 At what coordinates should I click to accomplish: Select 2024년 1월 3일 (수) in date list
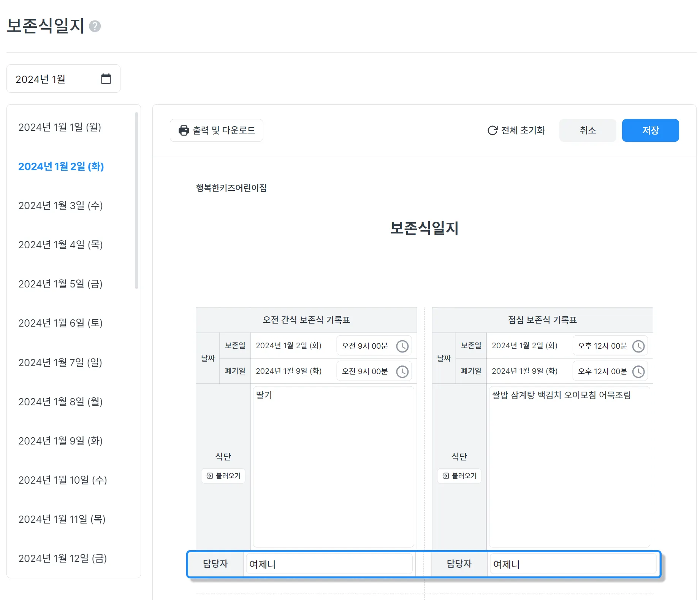61,205
